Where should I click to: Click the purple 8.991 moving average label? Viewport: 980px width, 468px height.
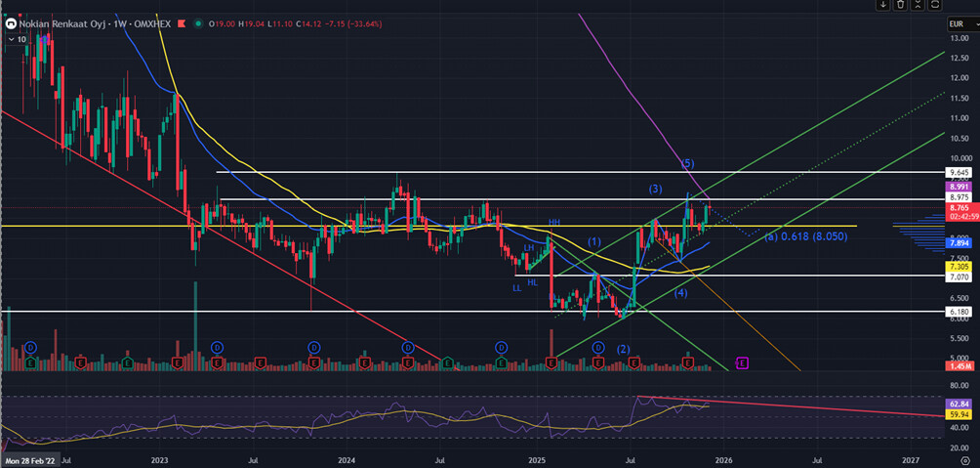(x=960, y=187)
